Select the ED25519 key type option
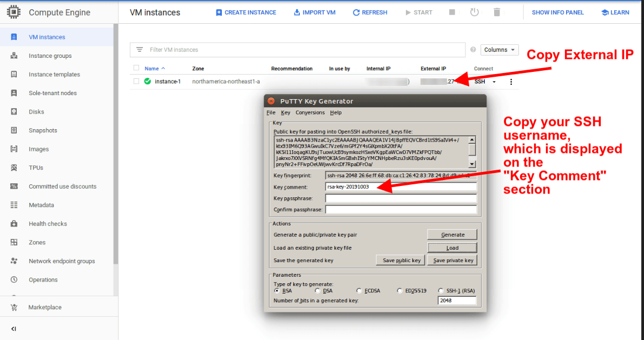This screenshot has width=644, height=340. point(400,291)
